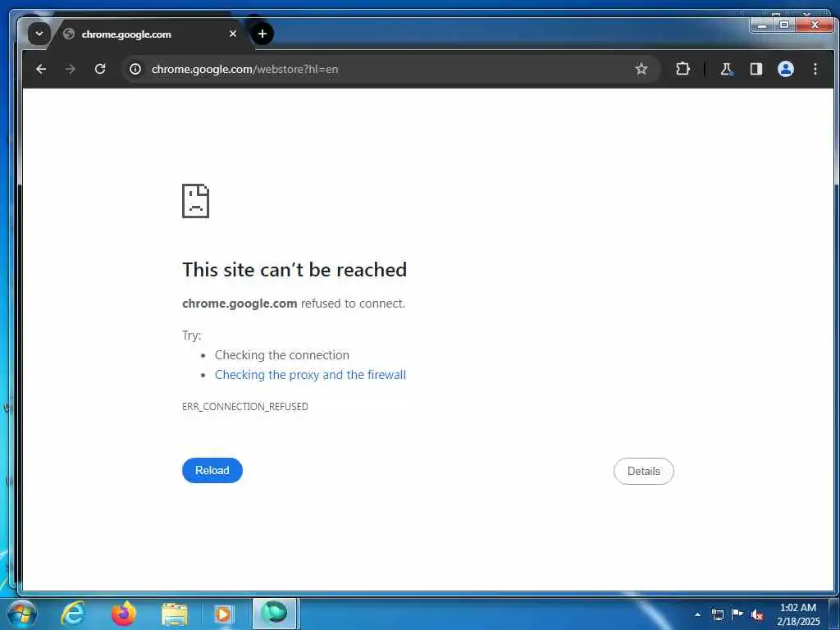Maximize the browser window
The height and width of the screenshot is (630, 840).
pos(784,25)
